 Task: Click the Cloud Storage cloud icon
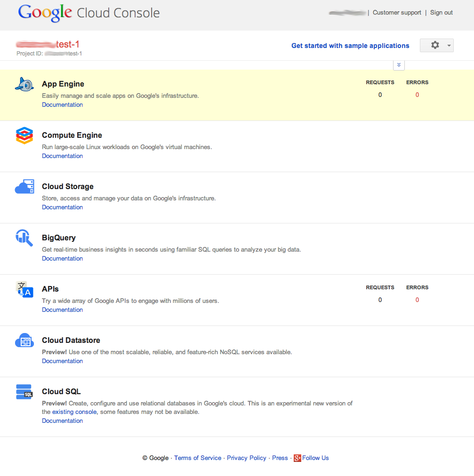click(24, 186)
